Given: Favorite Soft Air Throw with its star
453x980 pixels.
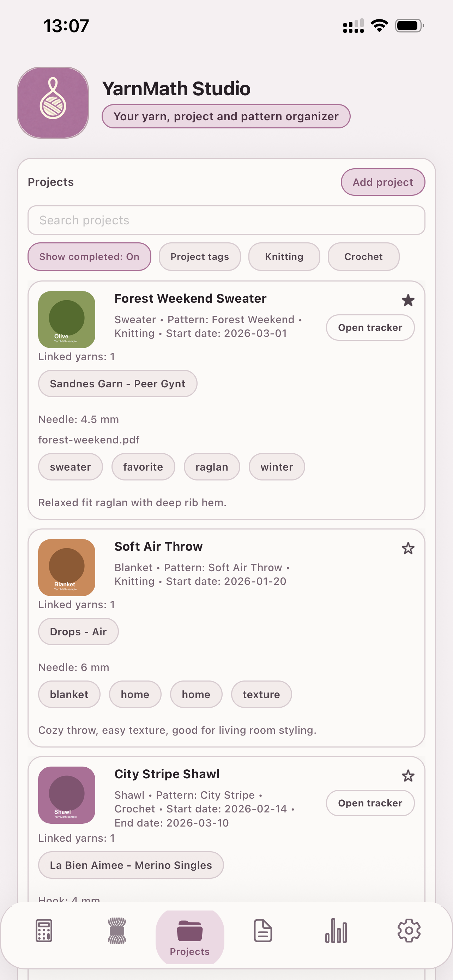Looking at the screenshot, I should click(408, 549).
